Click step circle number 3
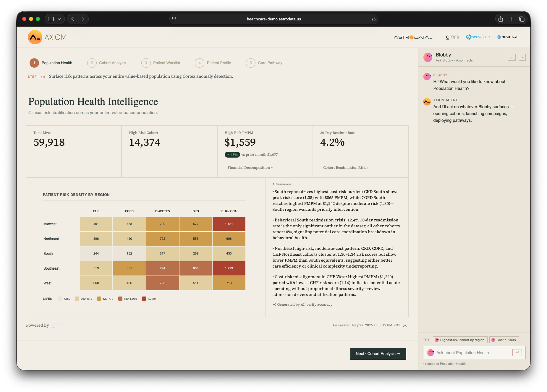 click(146, 63)
